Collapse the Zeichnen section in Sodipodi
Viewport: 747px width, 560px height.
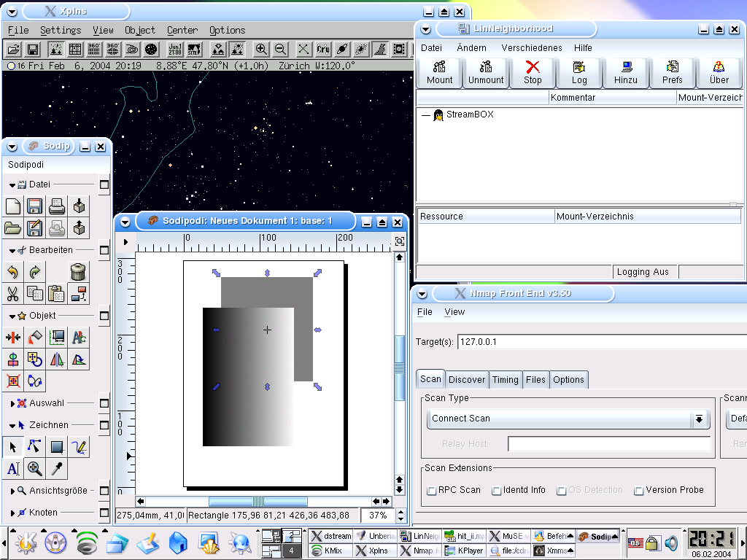coord(12,426)
